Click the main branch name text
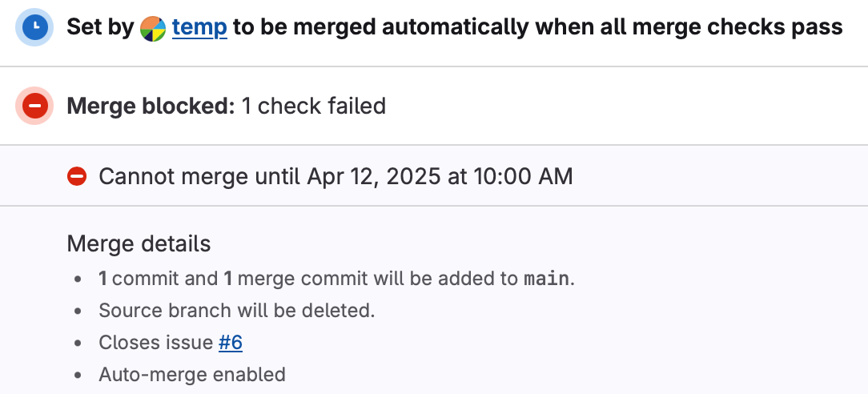This screenshot has width=868, height=394. point(546,279)
